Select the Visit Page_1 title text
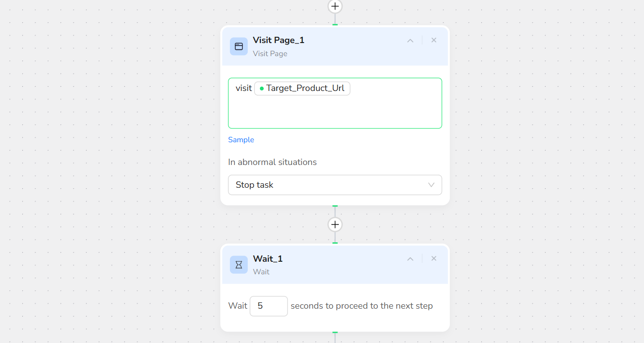This screenshot has height=343, width=644. [278, 40]
